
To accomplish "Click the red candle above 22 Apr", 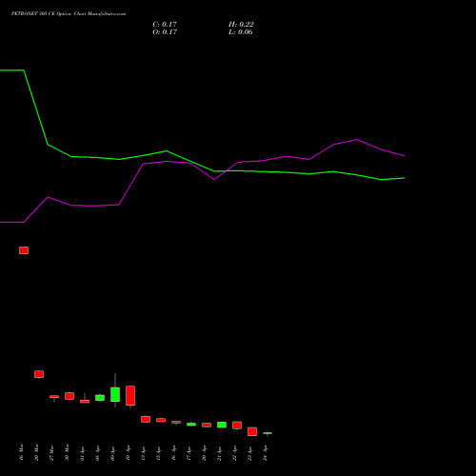I will click(x=237, y=426).
